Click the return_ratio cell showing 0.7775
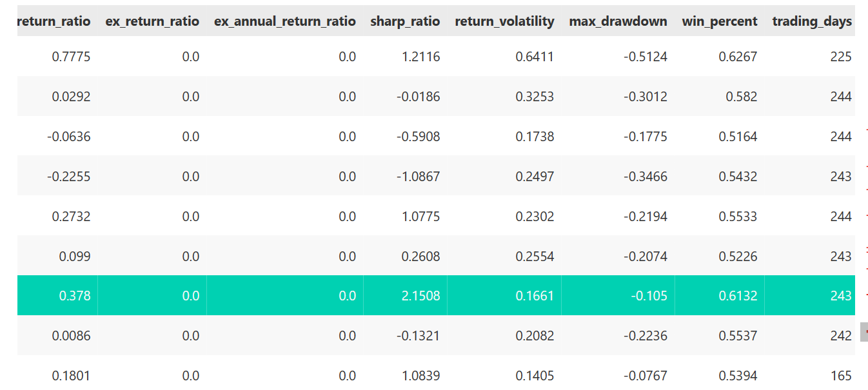The height and width of the screenshot is (390, 868). 71,57
